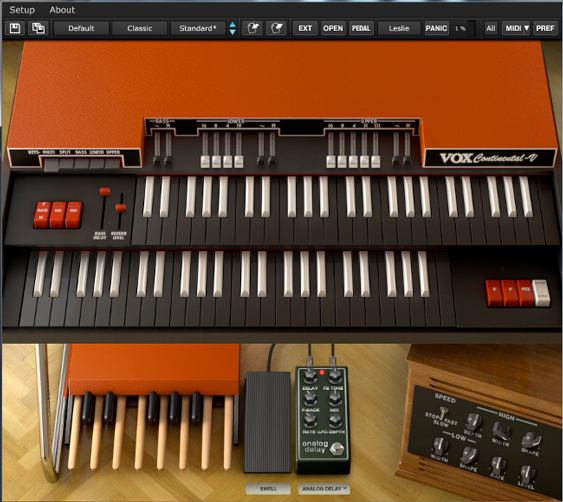Click the Upper 4 drawbar
563x502 pixels.
point(353,162)
